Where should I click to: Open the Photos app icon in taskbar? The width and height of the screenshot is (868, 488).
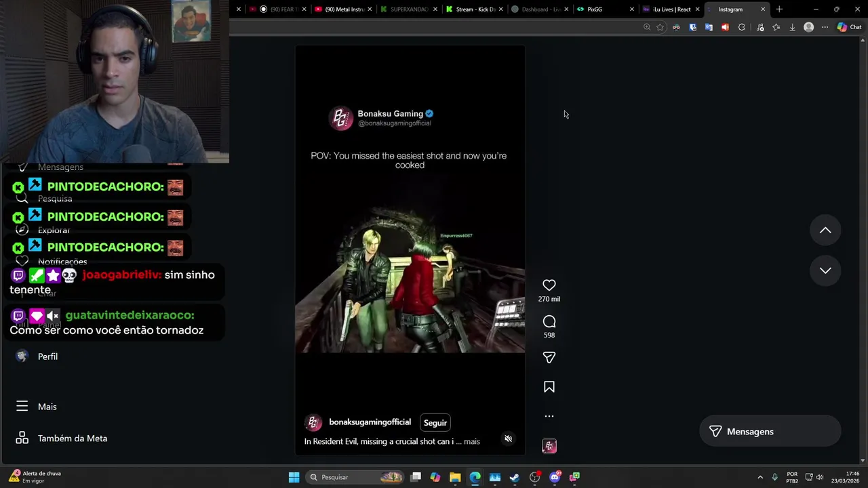495,477
